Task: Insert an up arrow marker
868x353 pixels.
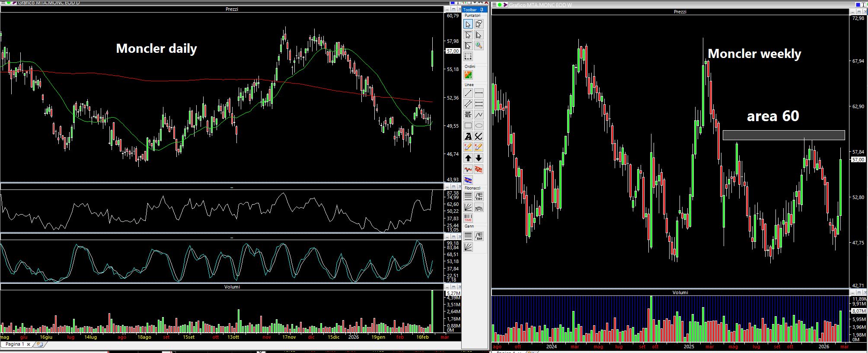Action: pos(468,158)
